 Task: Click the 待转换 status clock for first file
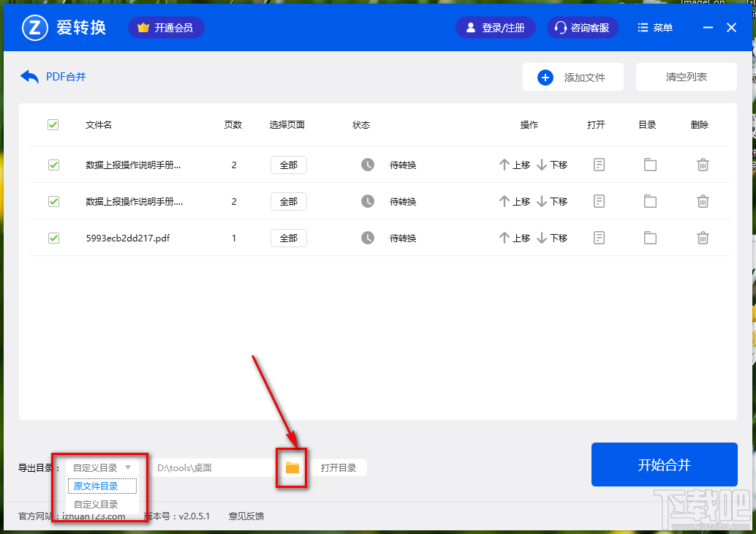pyautogui.click(x=368, y=165)
